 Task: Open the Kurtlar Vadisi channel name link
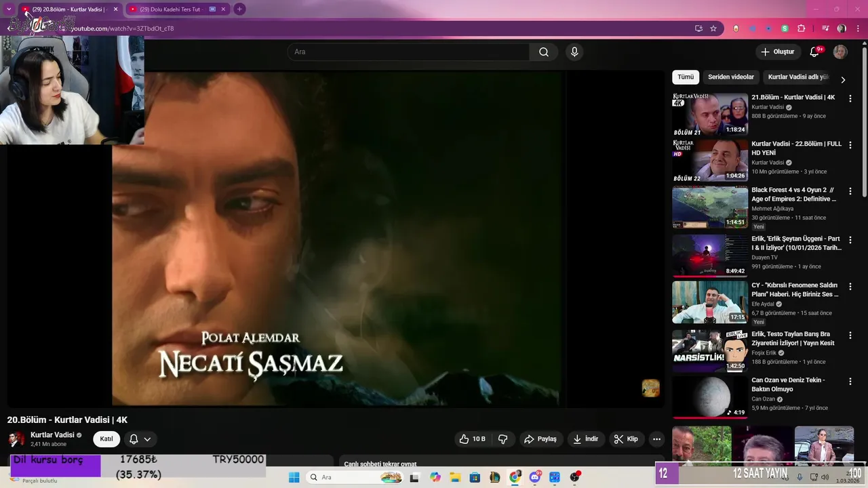(52, 435)
